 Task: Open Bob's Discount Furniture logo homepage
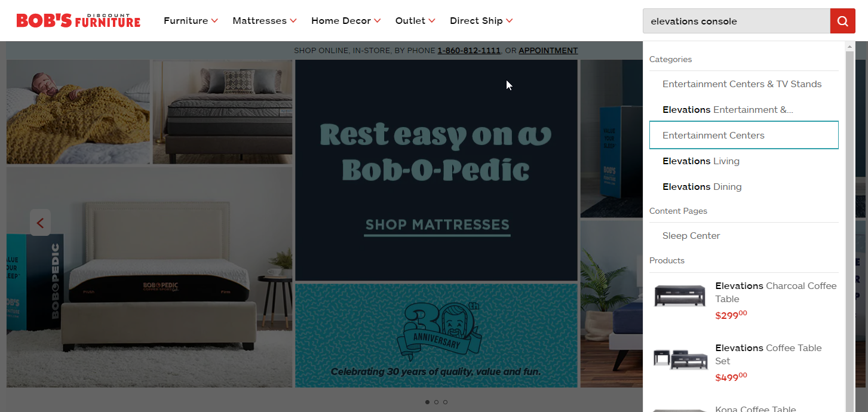[x=78, y=21]
